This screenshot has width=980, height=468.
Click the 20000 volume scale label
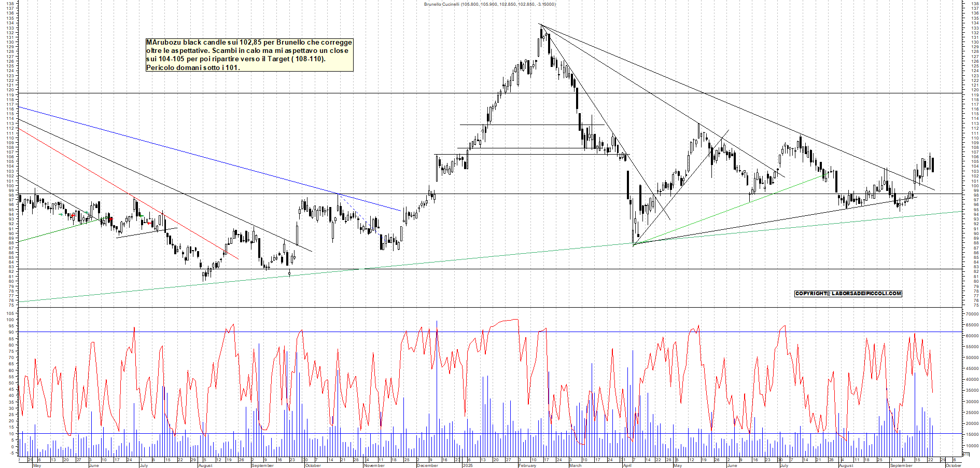pyautogui.click(x=972, y=423)
